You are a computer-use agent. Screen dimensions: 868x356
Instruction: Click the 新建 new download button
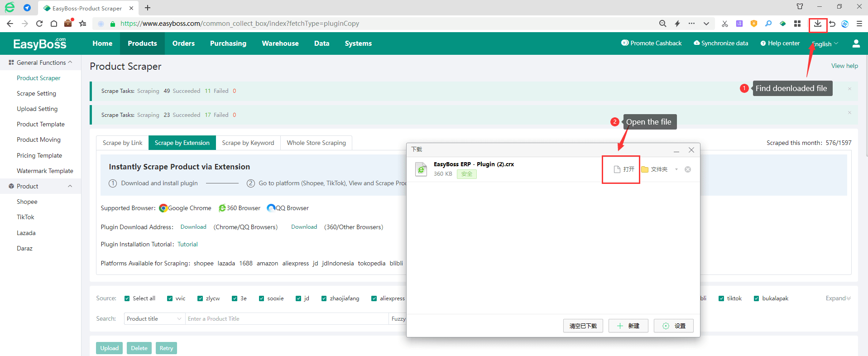point(628,326)
